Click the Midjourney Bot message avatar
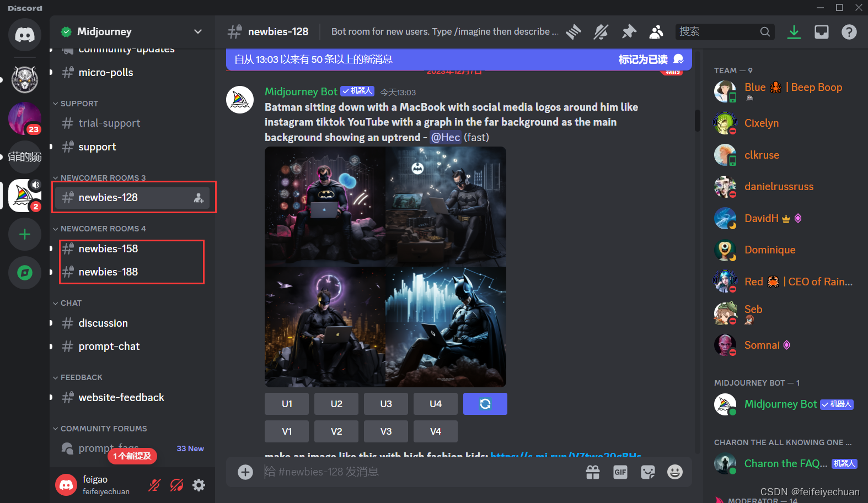Screen dimensions: 868x503 pyautogui.click(x=240, y=100)
